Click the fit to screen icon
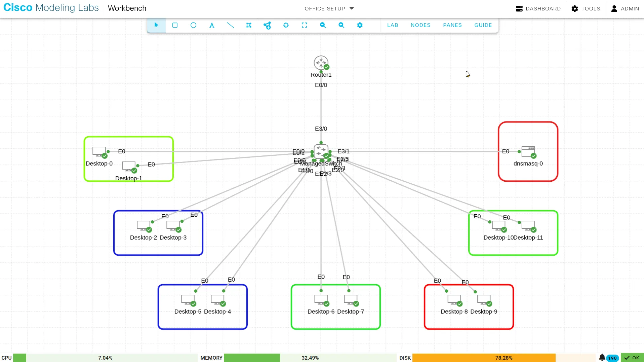 coord(304,25)
